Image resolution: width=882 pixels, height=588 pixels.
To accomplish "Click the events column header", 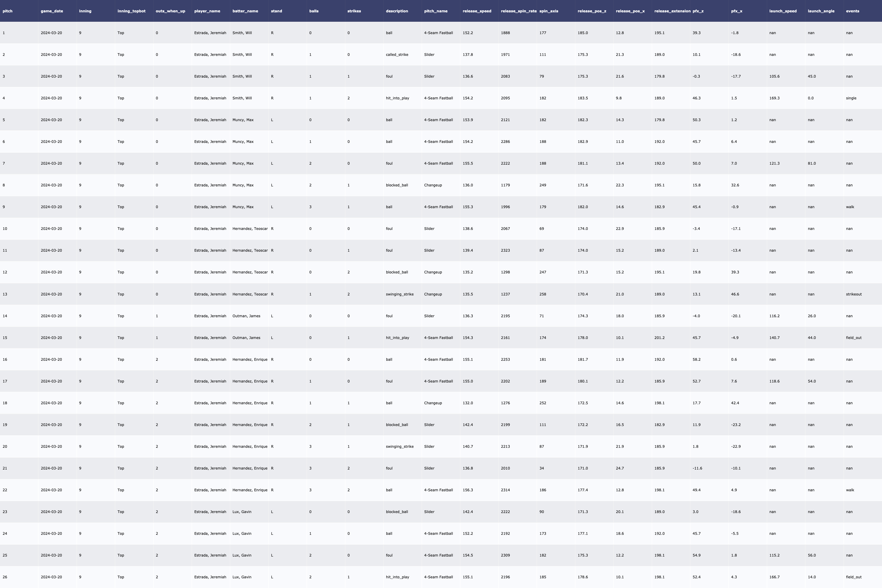I will 852,11.
